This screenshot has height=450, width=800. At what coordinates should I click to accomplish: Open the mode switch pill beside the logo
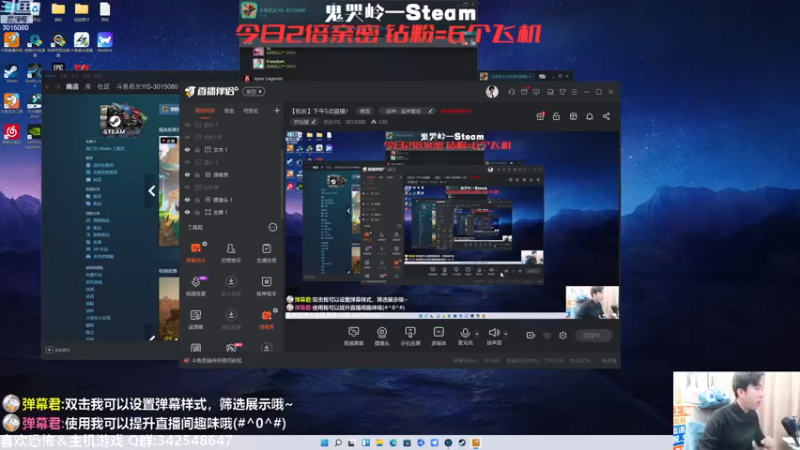(x=254, y=92)
